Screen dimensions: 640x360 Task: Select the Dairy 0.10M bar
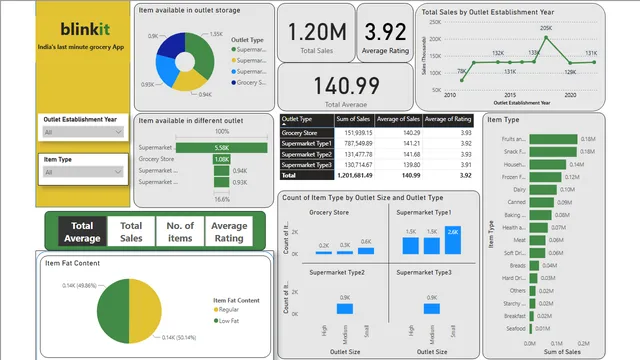pos(543,190)
